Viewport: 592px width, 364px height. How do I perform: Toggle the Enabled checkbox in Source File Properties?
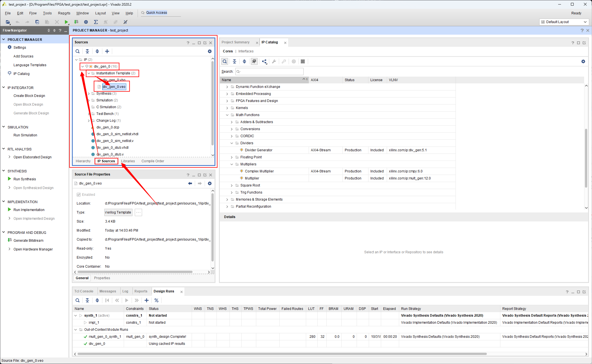pos(79,195)
